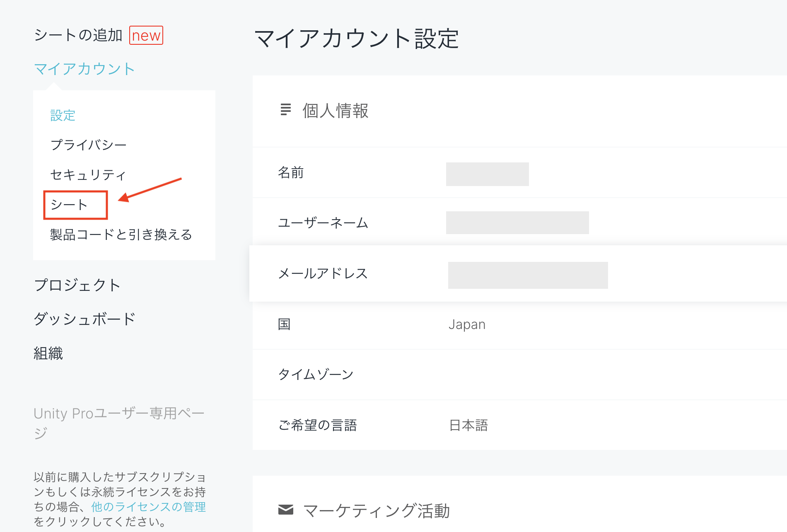The height and width of the screenshot is (532, 787).
Task: Click the 個人情報 section heading
Action: click(x=336, y=111)
